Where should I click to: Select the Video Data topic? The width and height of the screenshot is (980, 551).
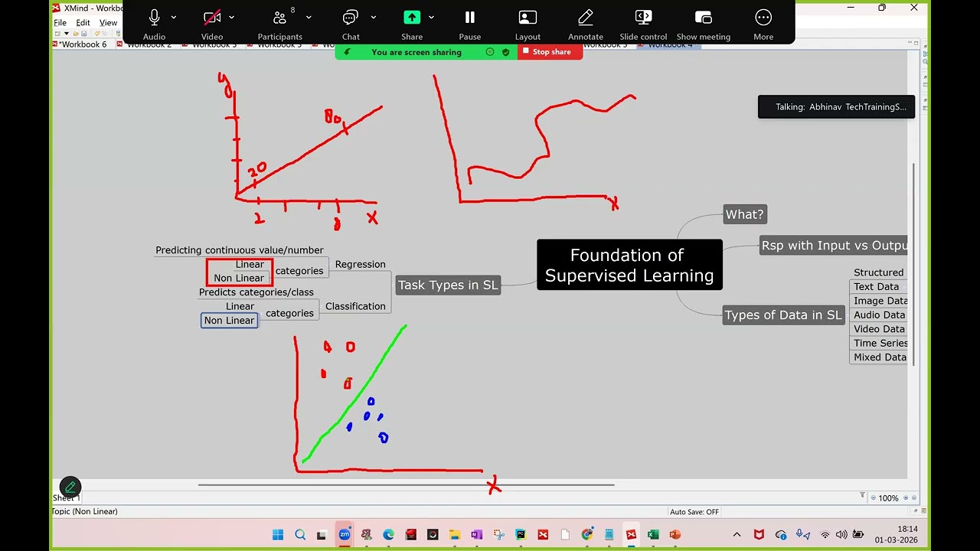878,328
